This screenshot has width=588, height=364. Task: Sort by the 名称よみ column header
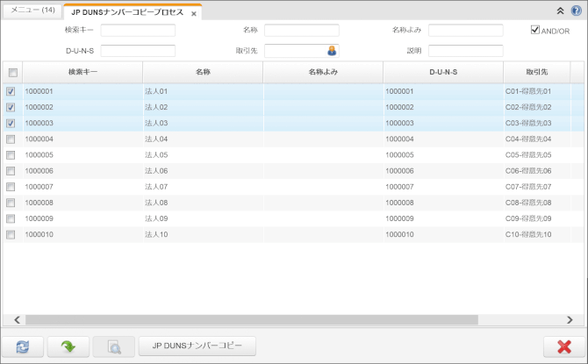[323, 72]
